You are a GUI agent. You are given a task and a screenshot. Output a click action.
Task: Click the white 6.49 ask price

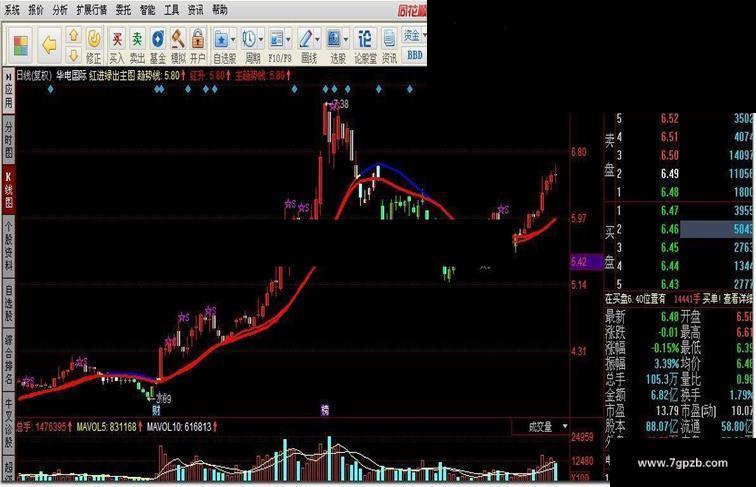point(670,174)
